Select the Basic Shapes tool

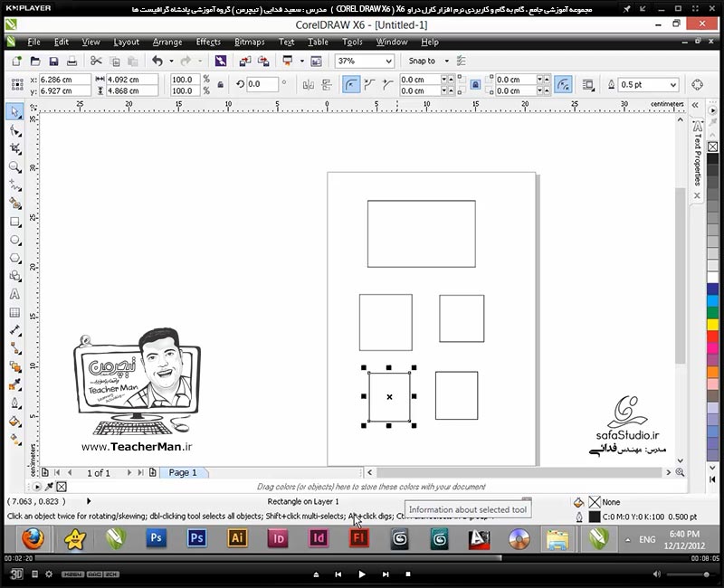tap(15, 276)
